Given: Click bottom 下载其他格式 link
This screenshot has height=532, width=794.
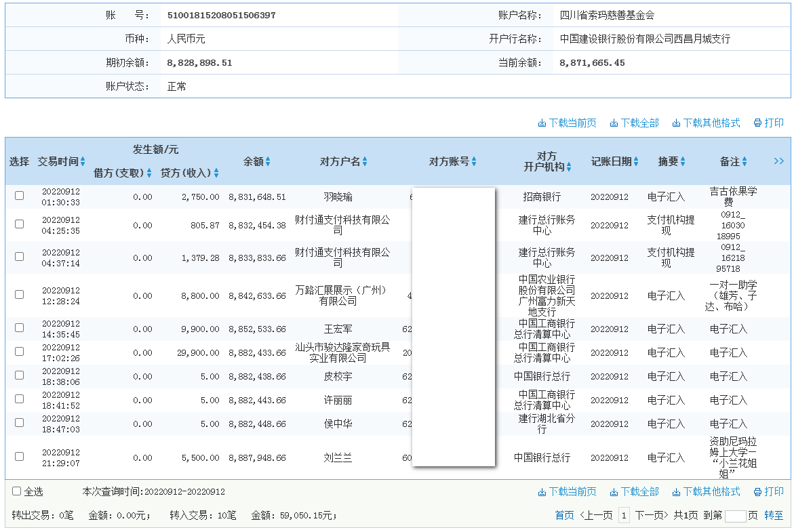Looking at the screenshot, I should pyautogui.click(x=706, y=491).
